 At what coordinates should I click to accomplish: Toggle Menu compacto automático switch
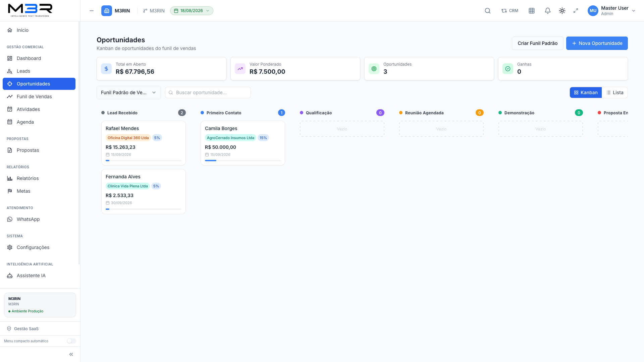71,341
